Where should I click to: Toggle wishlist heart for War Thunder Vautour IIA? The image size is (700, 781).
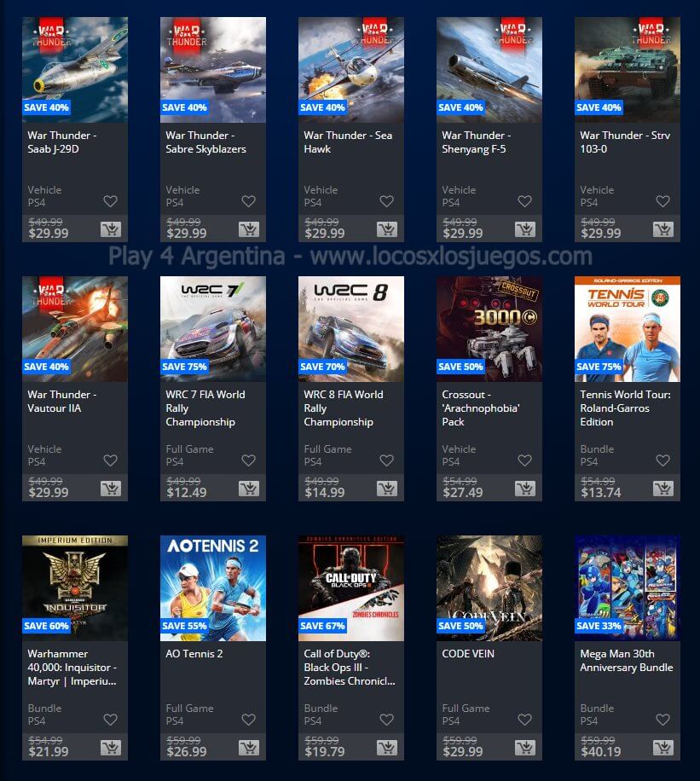pos(111,460)
